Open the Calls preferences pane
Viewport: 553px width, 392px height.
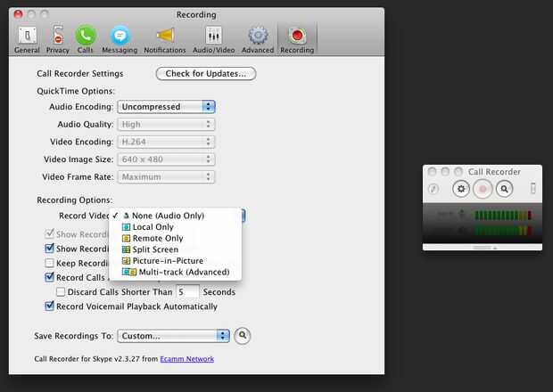coord(86,39)
